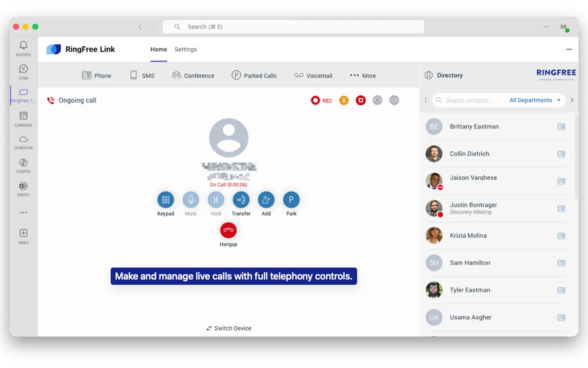Call Brittany Eastman via phone icon
The height and width of the screenshot is (368, 588).
pos(561,127)
